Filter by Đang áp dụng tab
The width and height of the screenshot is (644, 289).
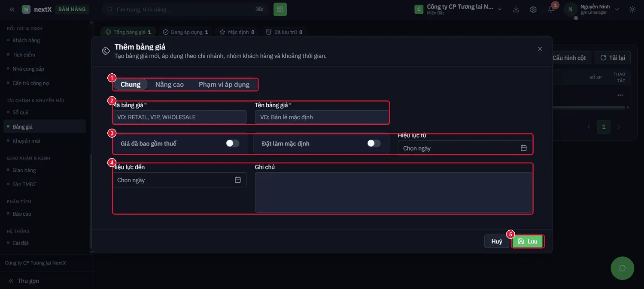(185, 32)
